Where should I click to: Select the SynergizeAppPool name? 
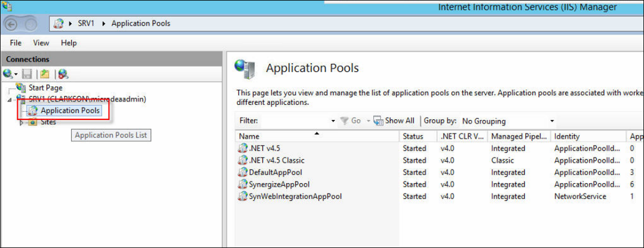point(279,184)
